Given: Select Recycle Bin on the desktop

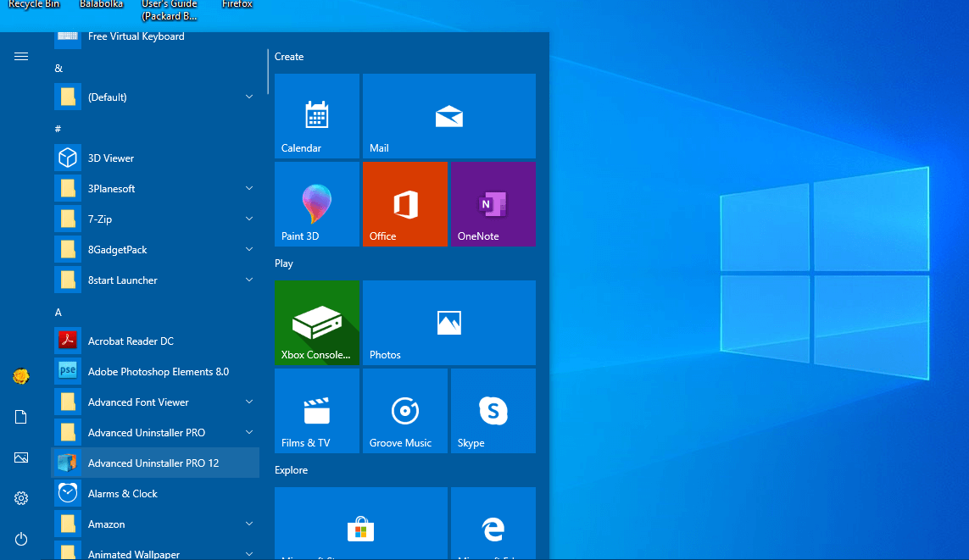Looking at the screenshot, I should point(34,4).
